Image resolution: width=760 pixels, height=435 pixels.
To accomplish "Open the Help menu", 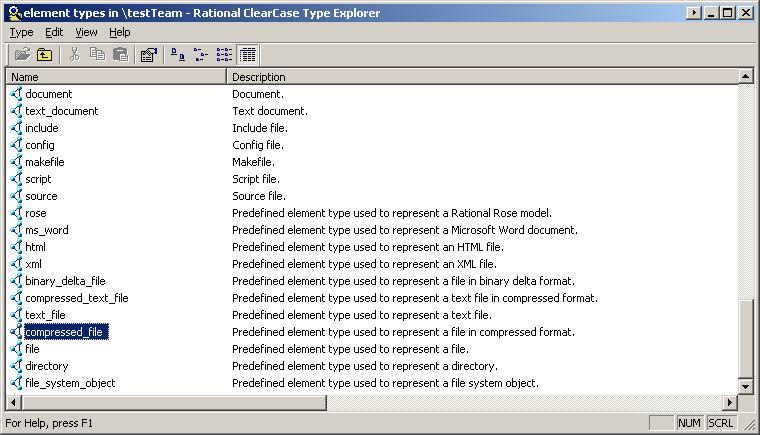I will tap(119, 32).
